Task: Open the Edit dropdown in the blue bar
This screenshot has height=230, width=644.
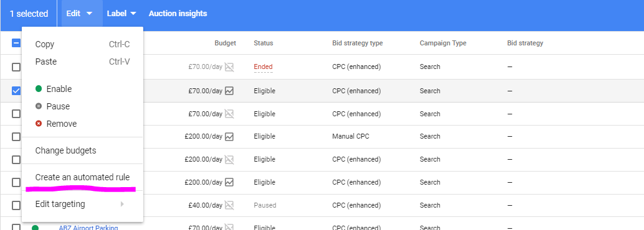Action: point(80,14)
